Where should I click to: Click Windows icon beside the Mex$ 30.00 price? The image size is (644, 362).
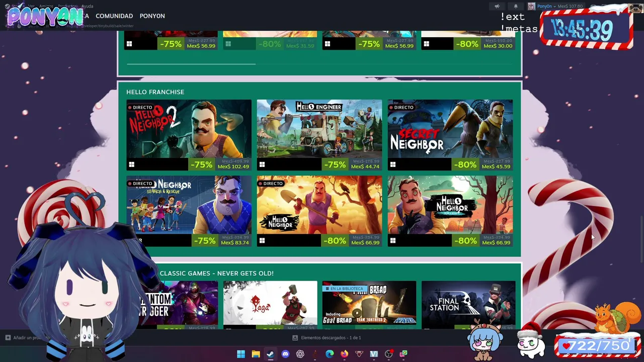click(x=427, y=44)
